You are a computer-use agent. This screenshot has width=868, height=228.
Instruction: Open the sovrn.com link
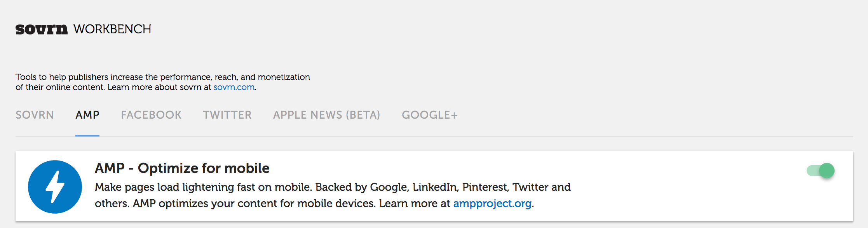pos(234,87)
